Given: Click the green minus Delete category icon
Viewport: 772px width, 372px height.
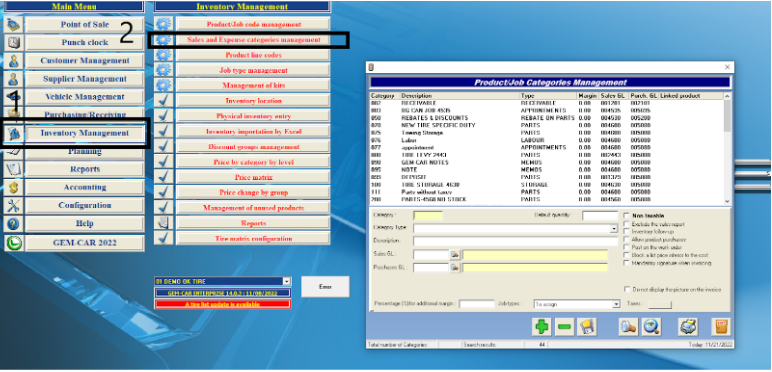Looking at the screenshot, I should 564,327.
